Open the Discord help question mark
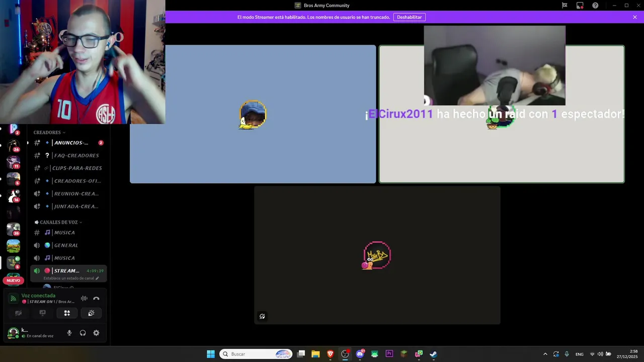 595,6
